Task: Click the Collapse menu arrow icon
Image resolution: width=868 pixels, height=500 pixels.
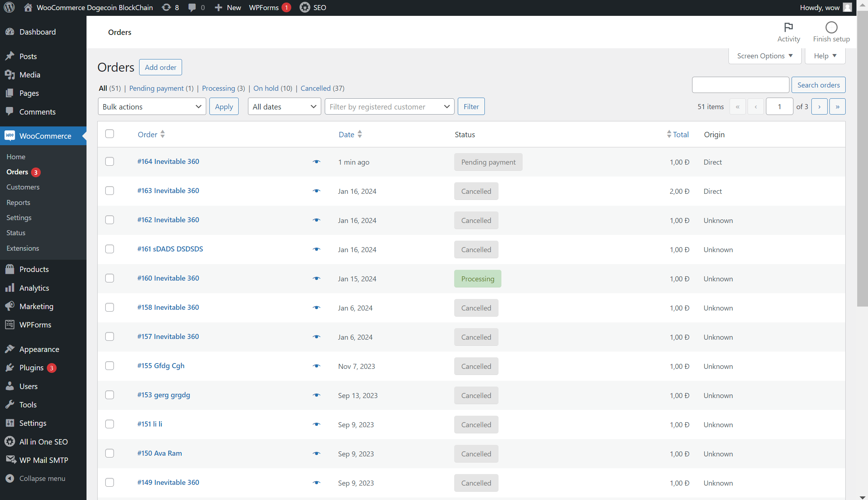Action: coord(10,478)
